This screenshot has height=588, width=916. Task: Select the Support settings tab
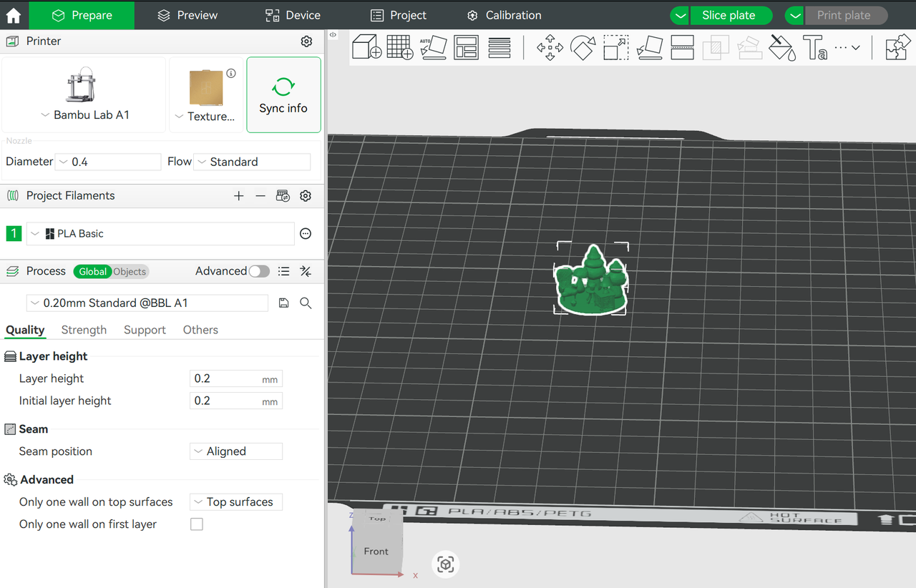pos(145,330)
